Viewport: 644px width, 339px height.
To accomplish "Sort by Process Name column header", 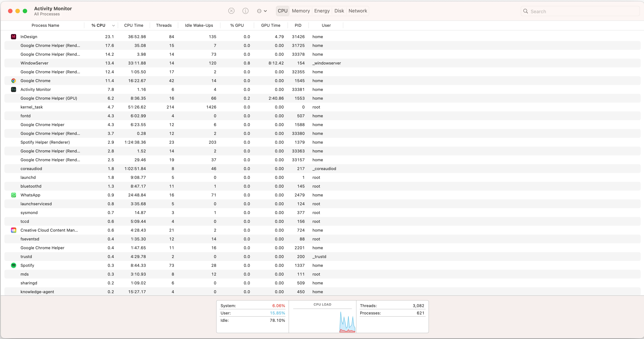I will pos(45,25).
